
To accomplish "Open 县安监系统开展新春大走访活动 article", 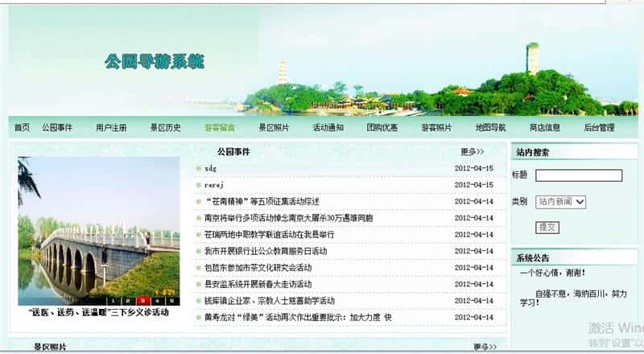I will [x=258, y=284].
